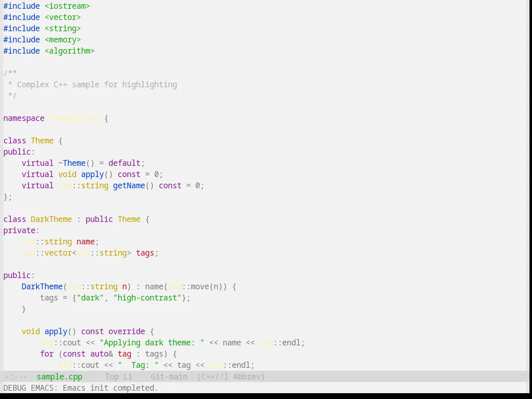Click 'DarkTheme' in the class DarkTheme declaration
This screenshot has height=399, width=532.
point(51,219)
